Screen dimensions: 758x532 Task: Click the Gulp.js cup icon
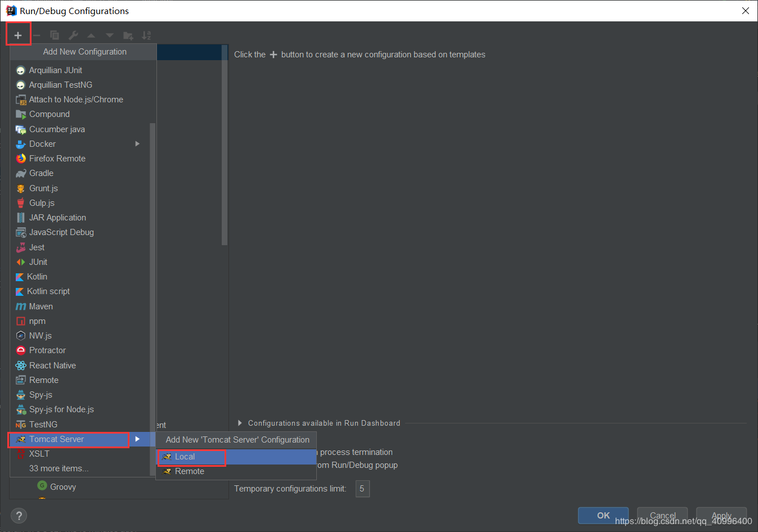coord(21,203)
